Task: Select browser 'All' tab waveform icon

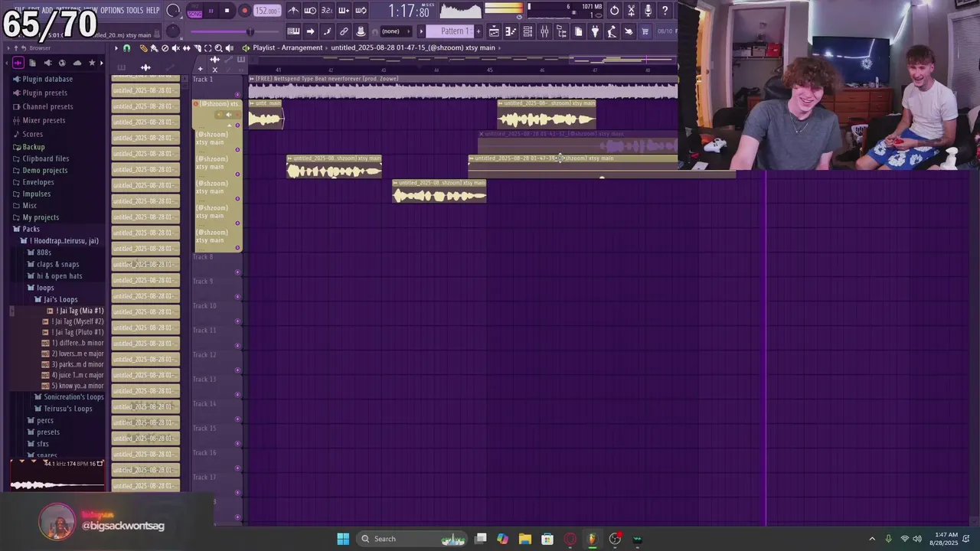Action: [x=18, y=63]
